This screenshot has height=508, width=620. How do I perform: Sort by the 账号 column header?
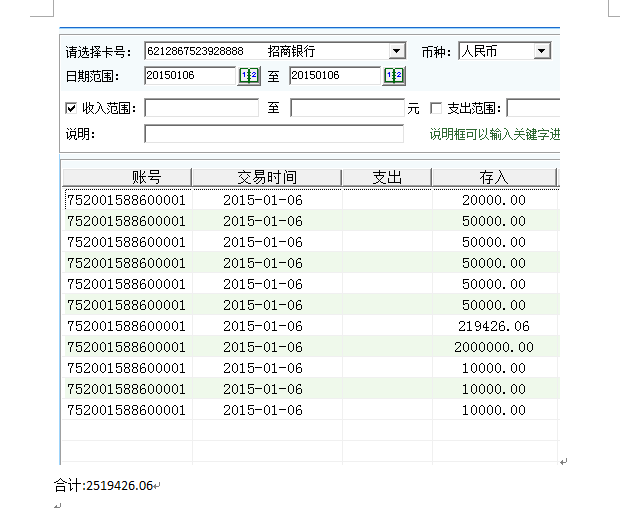click(x=127, y=178)
